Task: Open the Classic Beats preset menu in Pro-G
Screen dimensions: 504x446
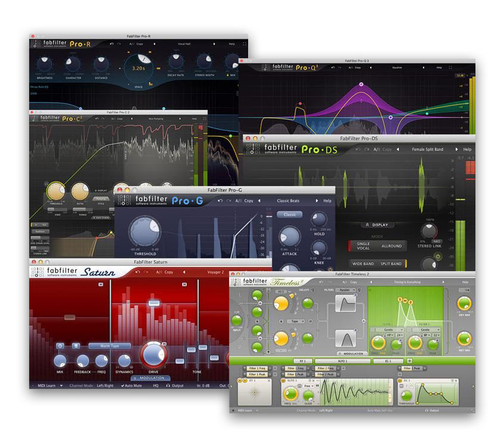Action: tap(288, 200)
